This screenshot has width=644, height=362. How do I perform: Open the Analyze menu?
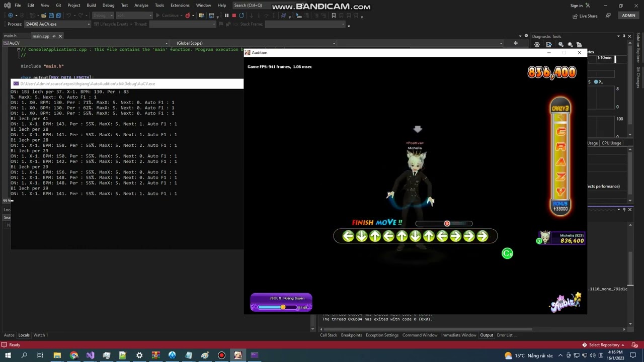[x=141, y=6]
